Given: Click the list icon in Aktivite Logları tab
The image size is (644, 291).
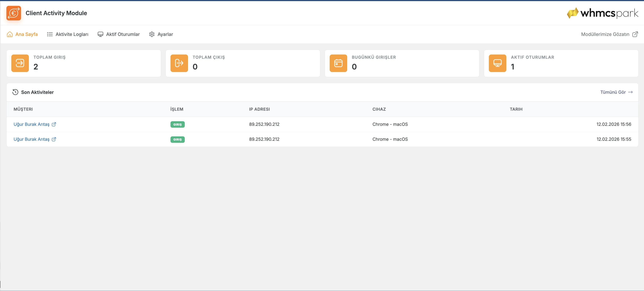Looking at the screenshot, I should (50, 34).
